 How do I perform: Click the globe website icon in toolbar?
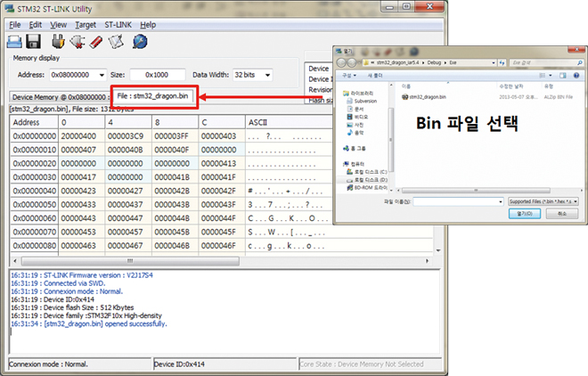click(x=140, y=42)
